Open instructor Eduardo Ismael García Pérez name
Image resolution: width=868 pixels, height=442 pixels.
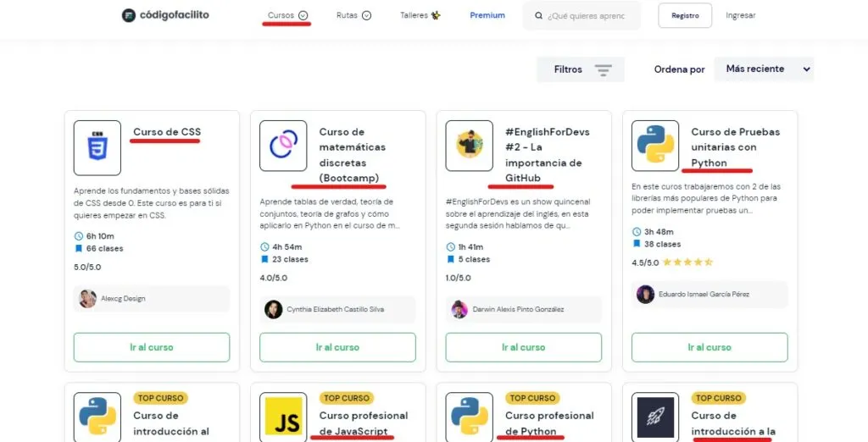pyautogui.click(x=704, y=295)
